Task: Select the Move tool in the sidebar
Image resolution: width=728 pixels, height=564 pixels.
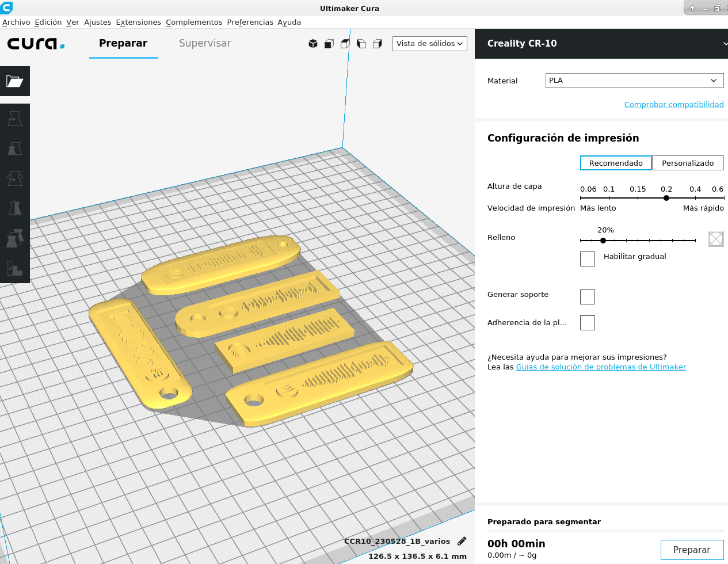Action: [14, 119]
